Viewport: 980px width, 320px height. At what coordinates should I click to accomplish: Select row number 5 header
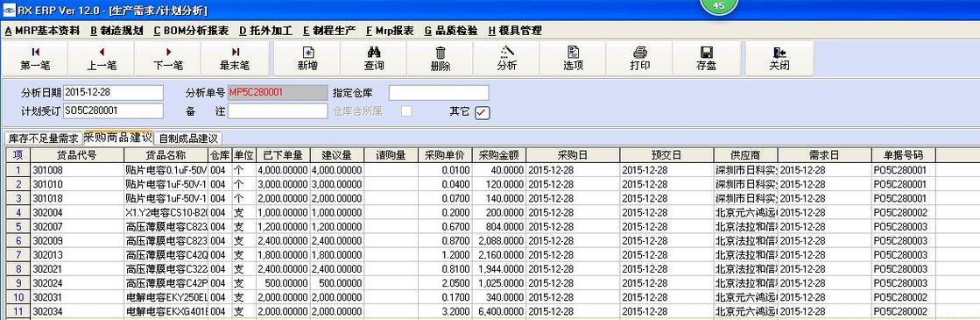point(18,227)
